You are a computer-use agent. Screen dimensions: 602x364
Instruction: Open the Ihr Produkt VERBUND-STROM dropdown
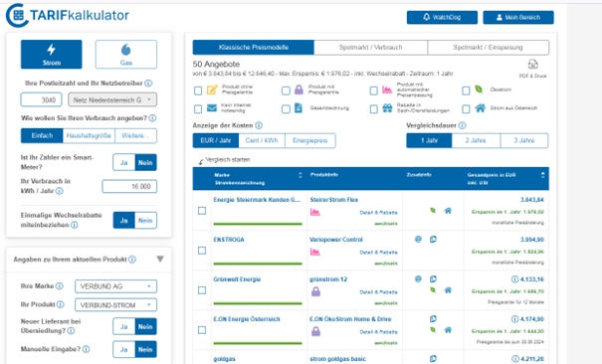115,305
